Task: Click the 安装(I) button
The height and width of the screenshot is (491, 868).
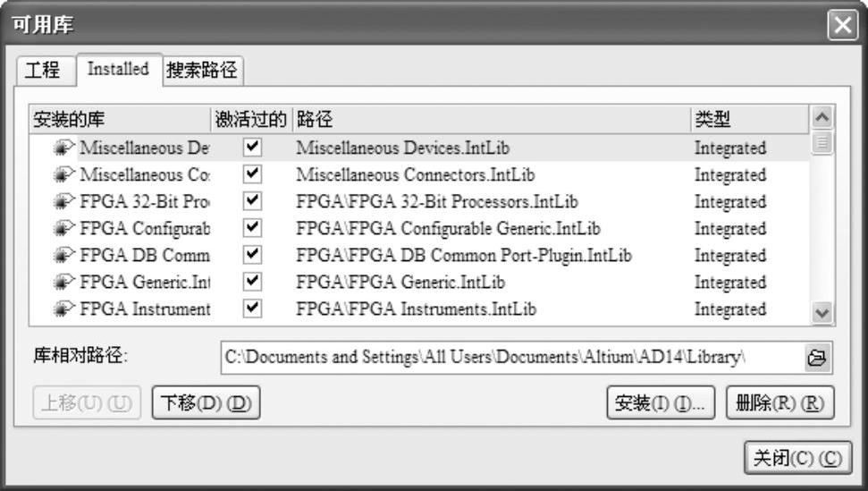Action: pos(661,403)
